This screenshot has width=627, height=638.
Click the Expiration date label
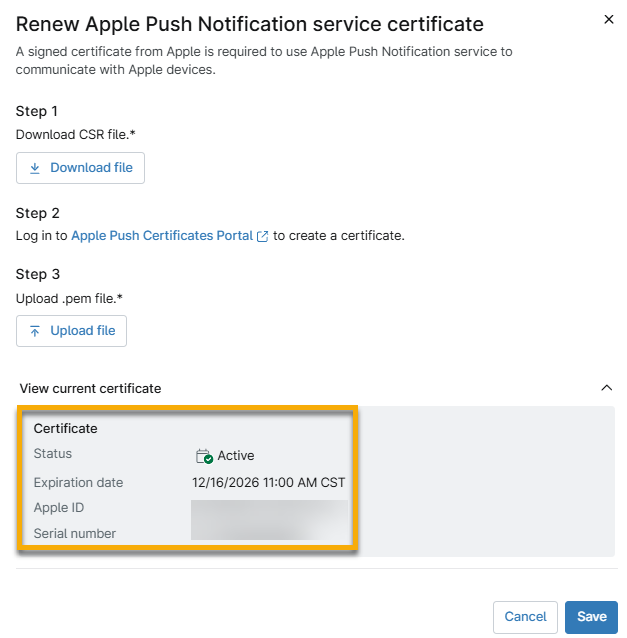click(x=78, y=483)
